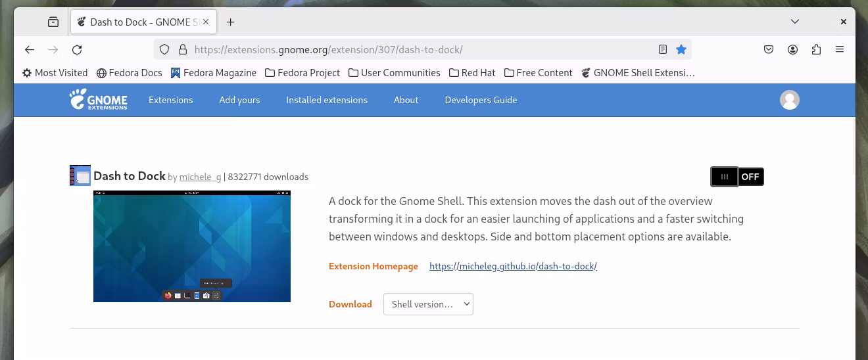868x360 pixels.
Task: Open the Firefox hamburger menu
Action: click(840, 49)
